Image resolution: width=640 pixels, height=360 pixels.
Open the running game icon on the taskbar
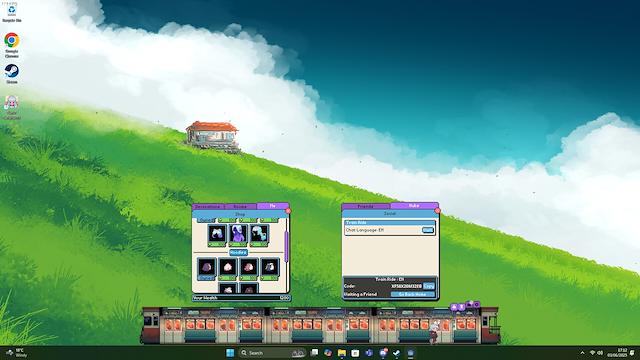click(x=410, y=353)
